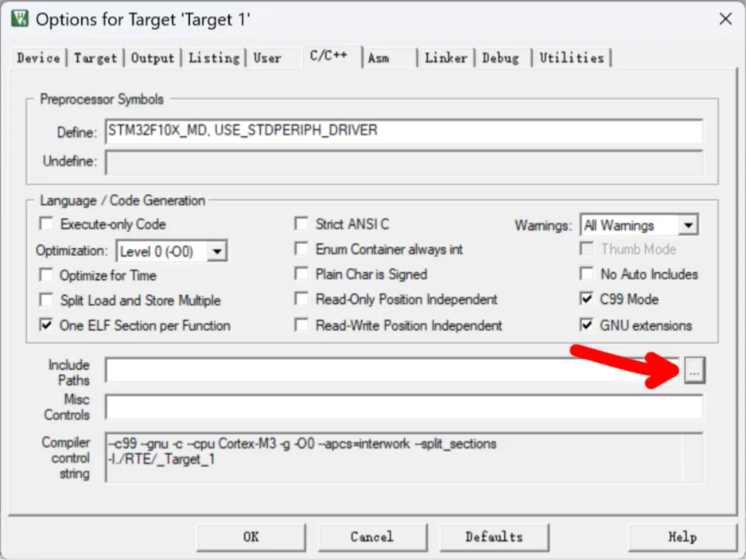This screenshot has height=560, width=746.
Task: Switch to the Debug tab
Action: 501,58
